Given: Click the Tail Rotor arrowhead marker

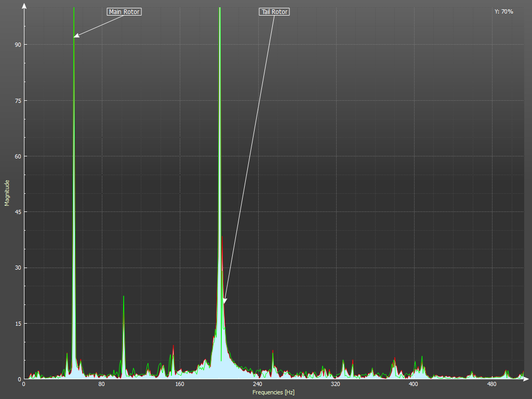Looking at the screenshot, I should coord(224,301).
